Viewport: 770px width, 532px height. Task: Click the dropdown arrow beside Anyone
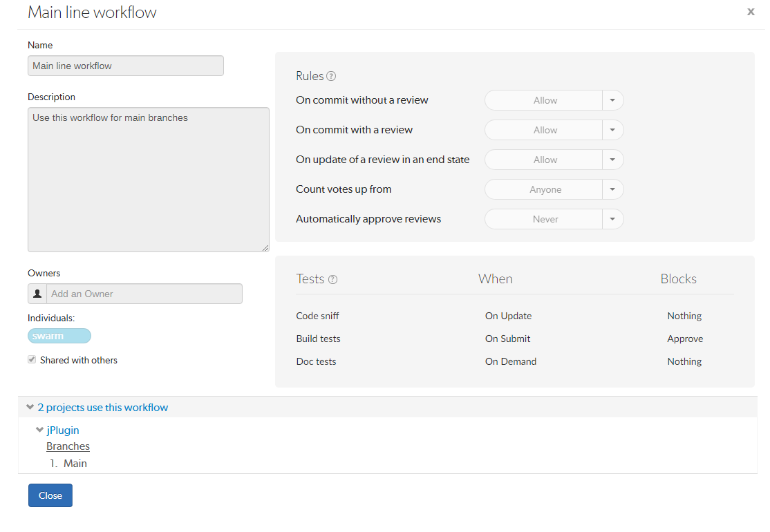612,189
